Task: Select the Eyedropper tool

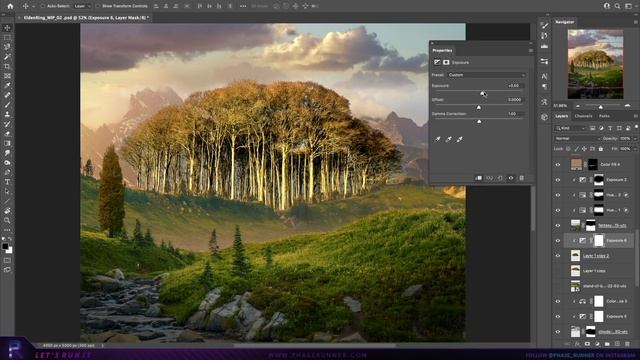Action: 7,85
